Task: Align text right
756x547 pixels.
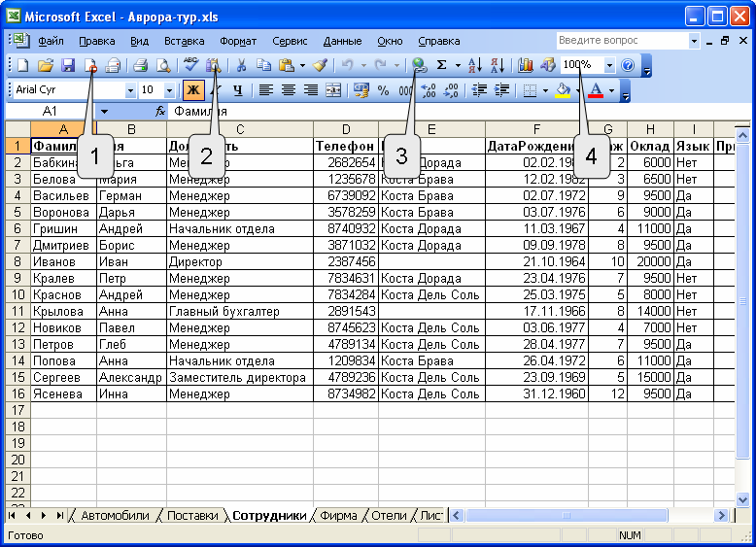Action: 311,90
